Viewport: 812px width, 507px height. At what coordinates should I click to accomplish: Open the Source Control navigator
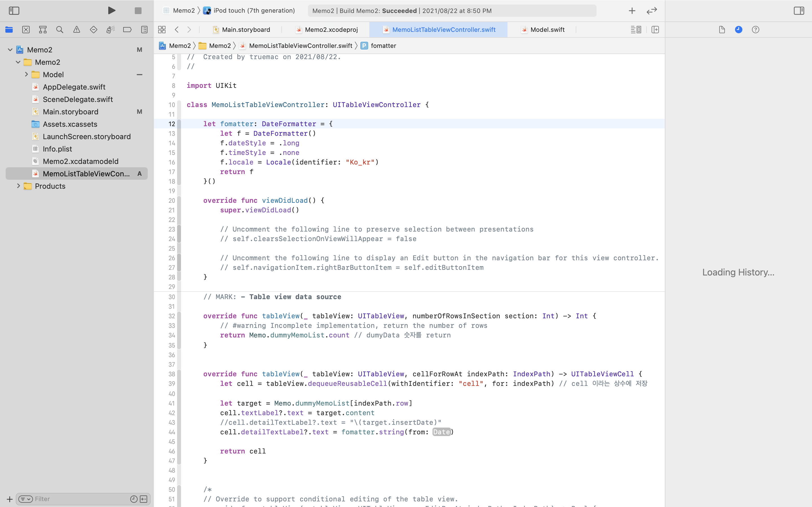[x=26, y=30]
